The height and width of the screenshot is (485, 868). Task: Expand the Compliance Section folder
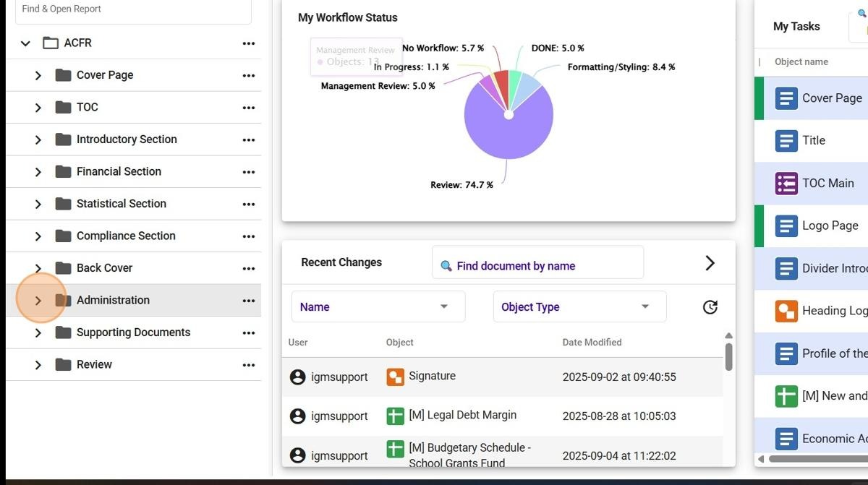38,236
